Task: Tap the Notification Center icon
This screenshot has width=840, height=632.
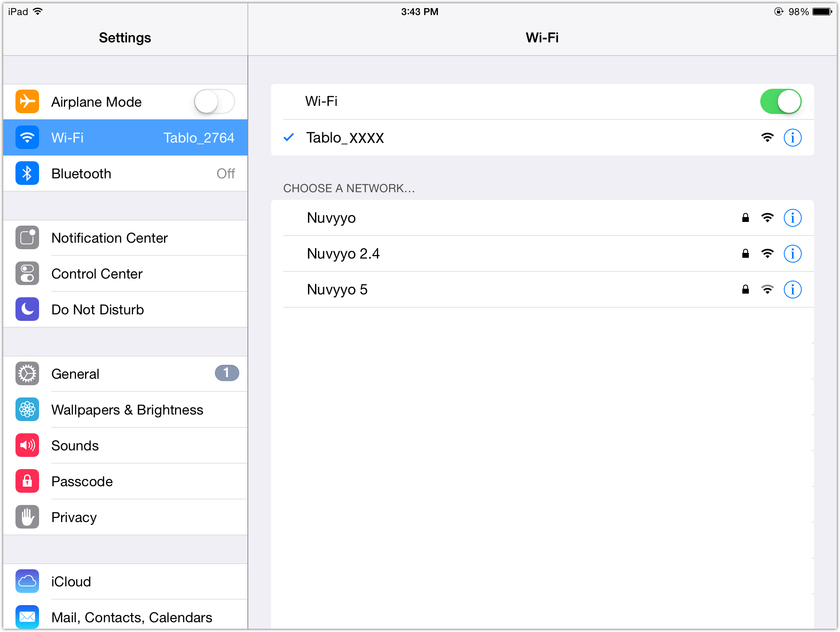Action: click(x=27, y=238)
